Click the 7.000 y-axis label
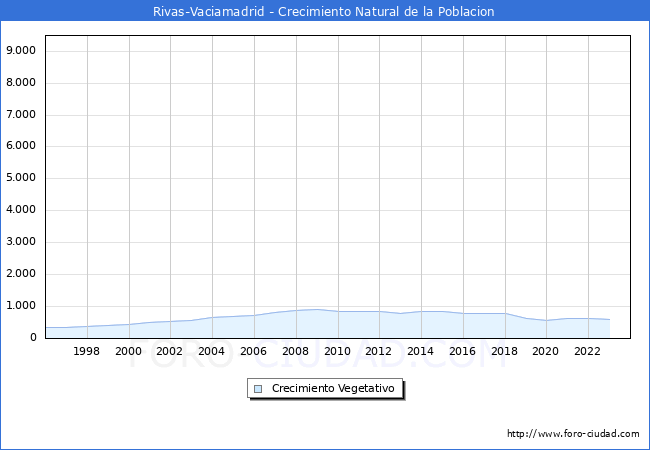The width and height of the screenshot is (650, 450). point(21,114)
